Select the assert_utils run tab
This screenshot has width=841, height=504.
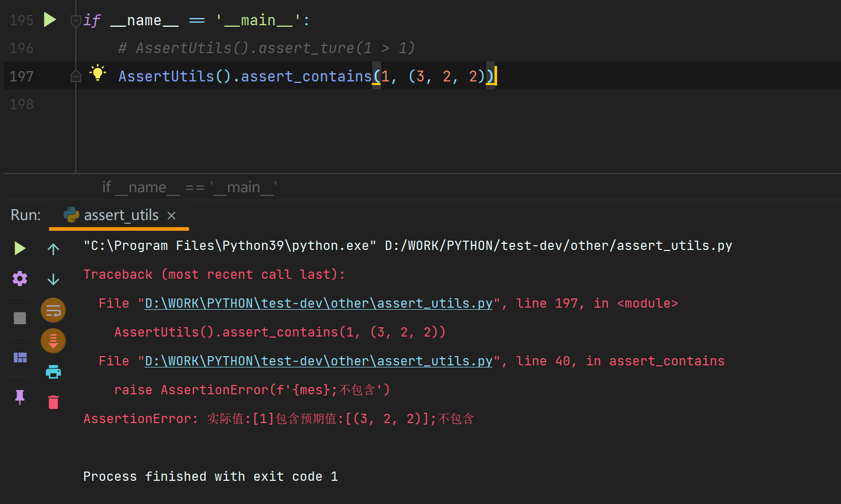121,215
